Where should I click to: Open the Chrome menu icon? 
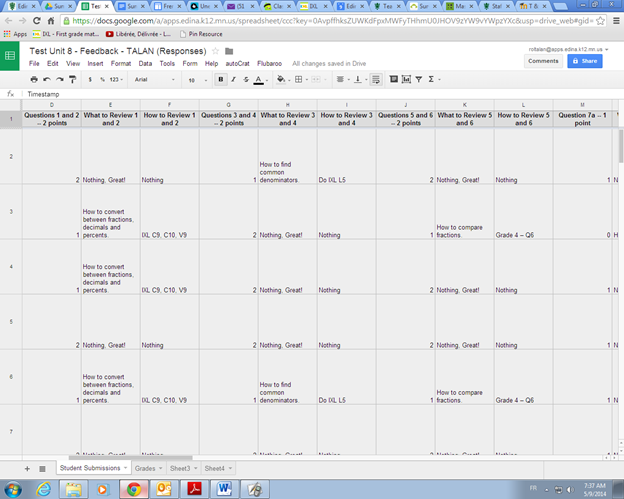pos(616,21)
